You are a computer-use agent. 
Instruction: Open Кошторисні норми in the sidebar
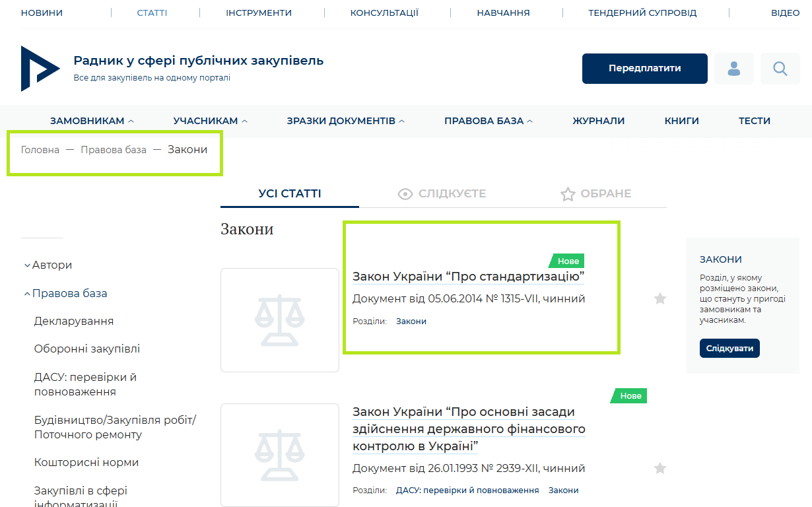86,462
